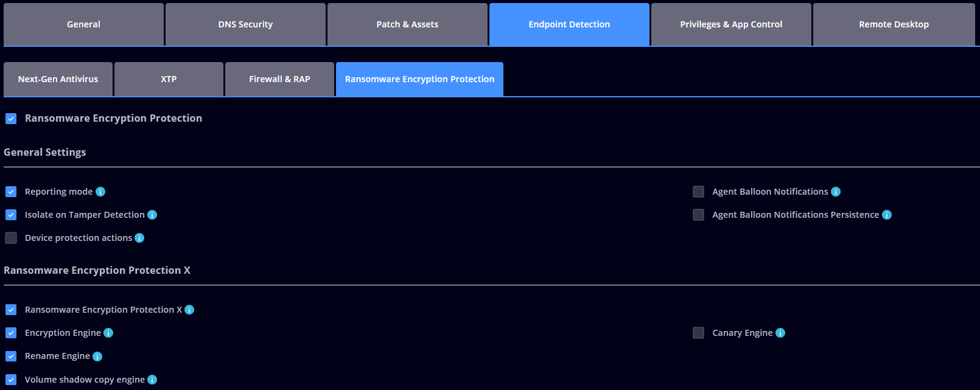The image size is (980, 390).
Task: Enable Device protection actions
Action: tap(11, 238)
